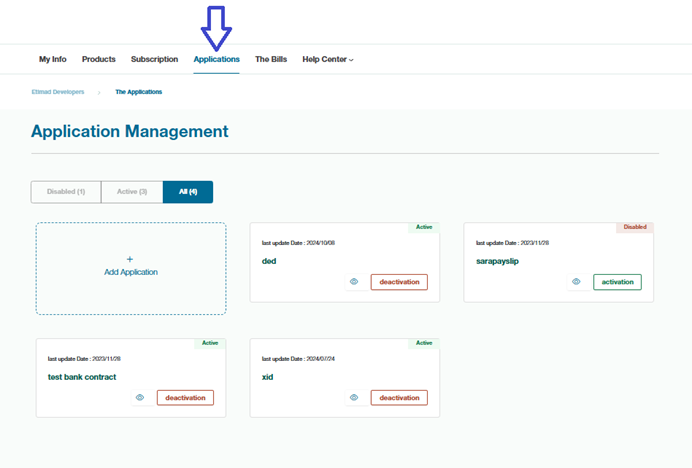692x468 pixels.
Task: Open xid application view eye icon
Action: [354, 398]
